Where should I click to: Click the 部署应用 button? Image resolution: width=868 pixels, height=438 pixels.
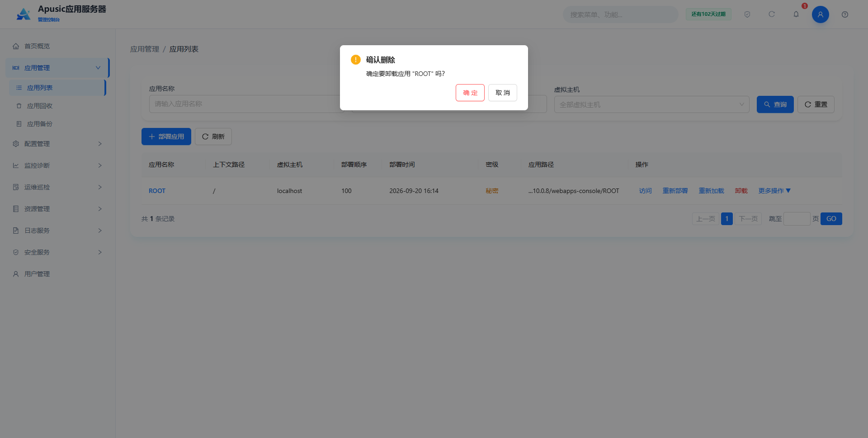(166, 137)
